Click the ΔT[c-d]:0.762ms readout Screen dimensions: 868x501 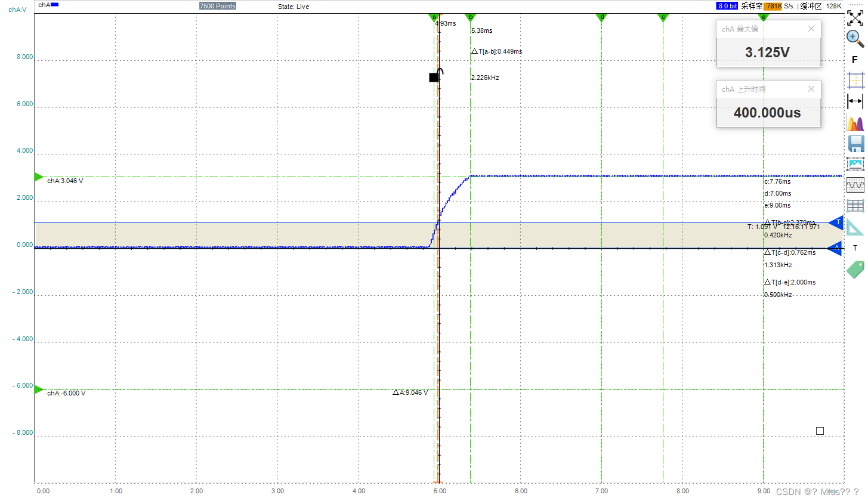click(x=790, y=252)
